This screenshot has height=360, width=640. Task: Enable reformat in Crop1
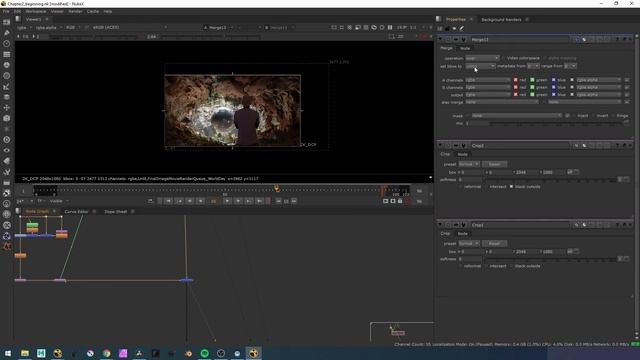460,266
